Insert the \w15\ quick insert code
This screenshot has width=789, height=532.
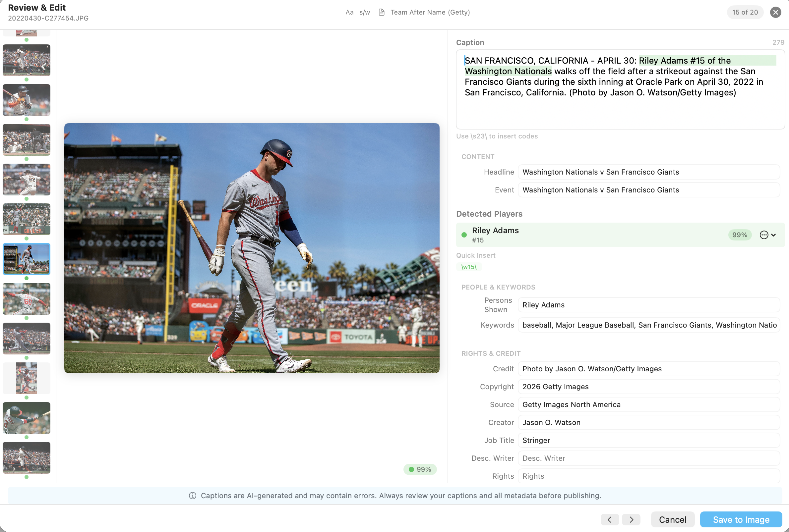coord(469,267)
